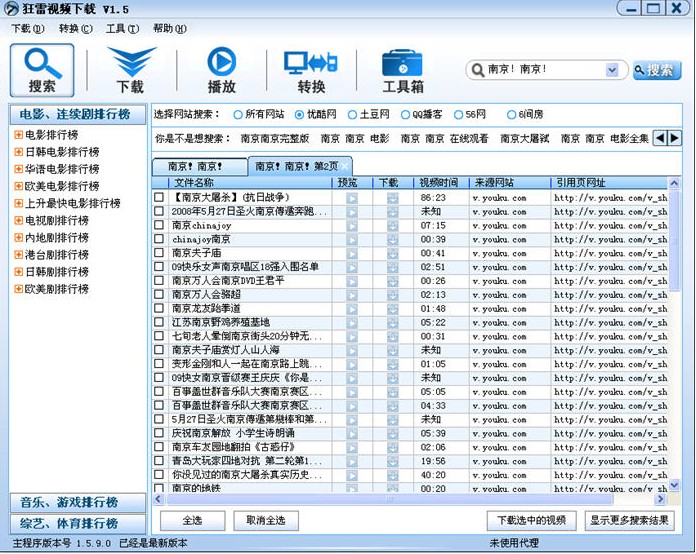Show previous search suggestions with left arrow
Viewport: 696px width, 554px height.
click(x=660, y=138)
